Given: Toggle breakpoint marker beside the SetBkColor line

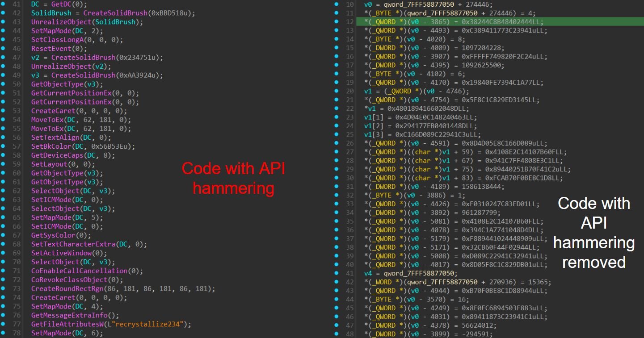Looking at the screenshot, I should click(x=3, y=146).
